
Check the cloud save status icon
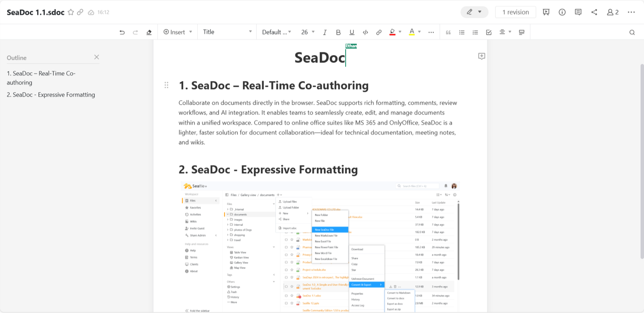[91, 13]
